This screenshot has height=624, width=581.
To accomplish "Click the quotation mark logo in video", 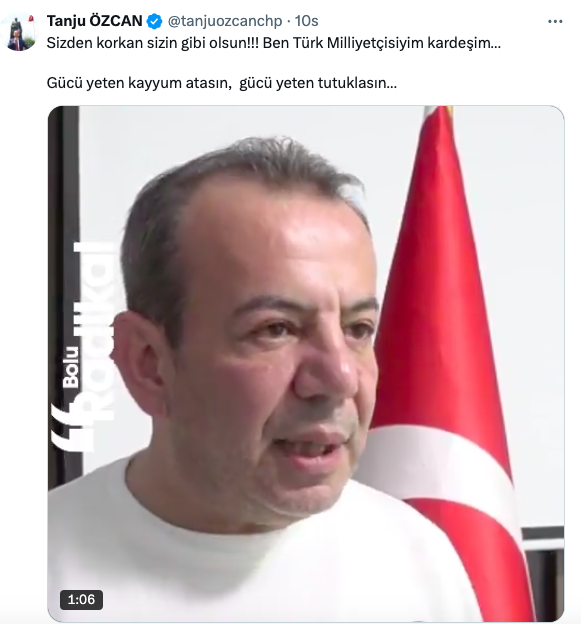I will (72, 428).
